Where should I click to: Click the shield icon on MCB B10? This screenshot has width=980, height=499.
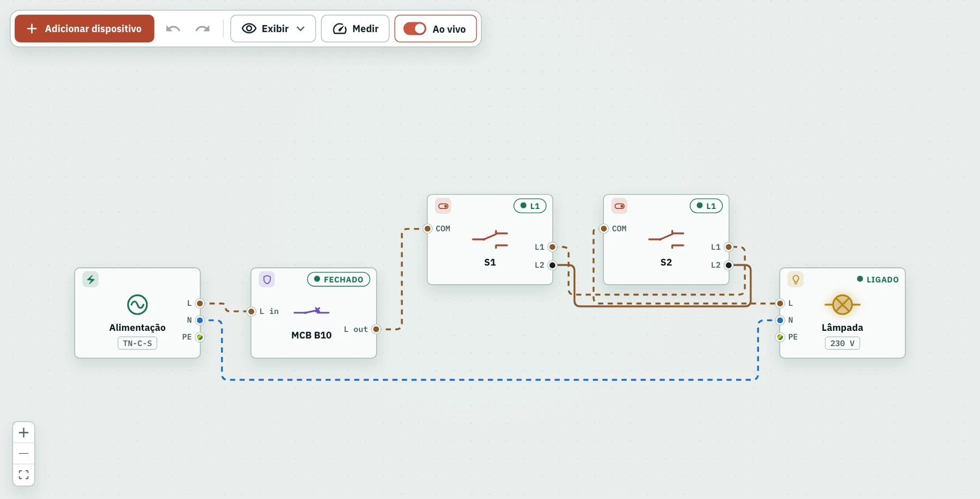coord(267,279)
